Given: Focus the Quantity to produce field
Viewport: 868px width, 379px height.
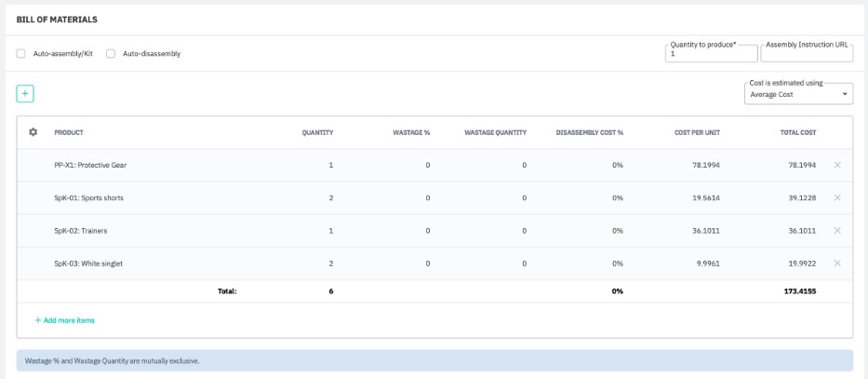Looking at the screenshot, I should (711, 54).
